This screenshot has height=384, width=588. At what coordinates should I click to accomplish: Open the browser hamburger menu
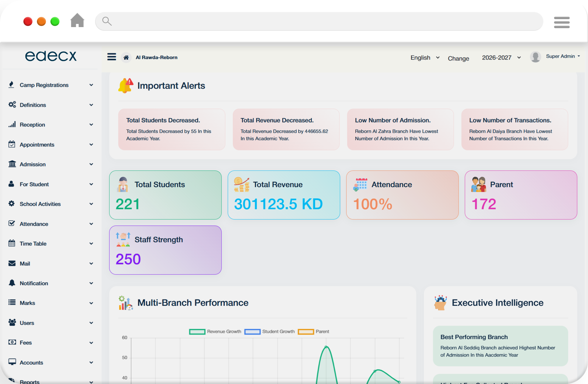point(562,22)
